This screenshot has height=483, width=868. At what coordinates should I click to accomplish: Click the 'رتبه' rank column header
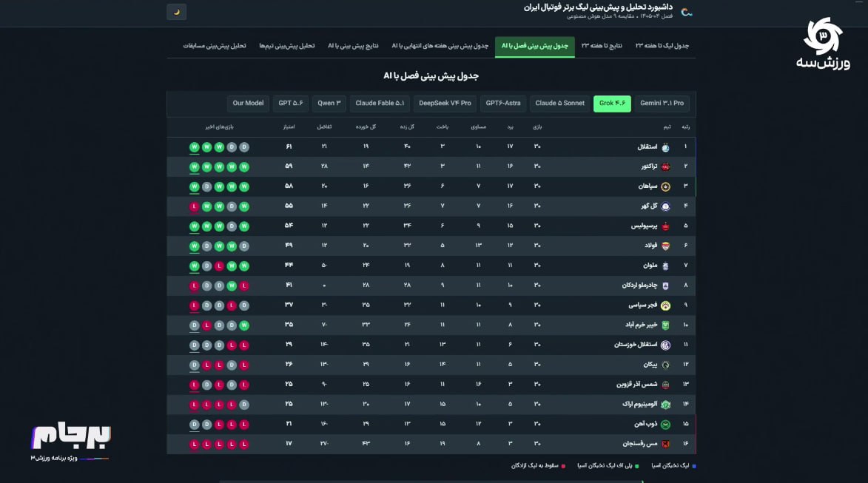pyautogui.click(x=685, y=127)
